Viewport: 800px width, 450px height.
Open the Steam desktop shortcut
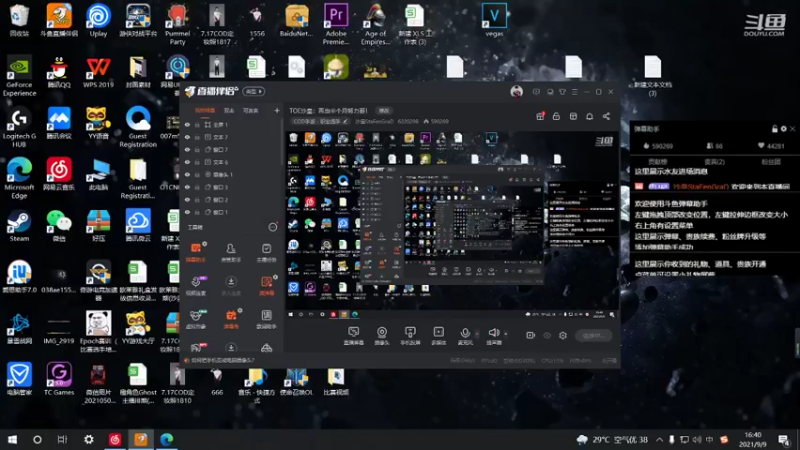(19, 226)
